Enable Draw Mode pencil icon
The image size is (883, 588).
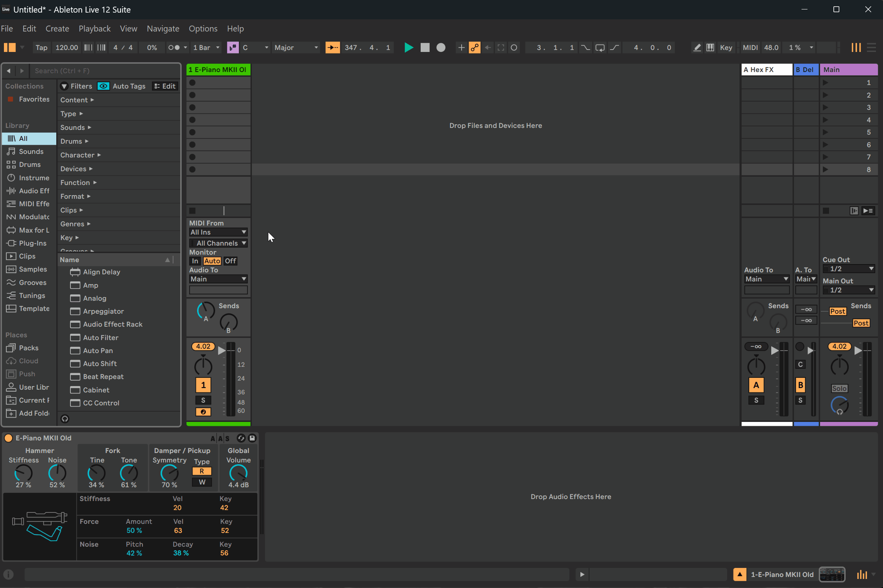click(x=697, y=48)
